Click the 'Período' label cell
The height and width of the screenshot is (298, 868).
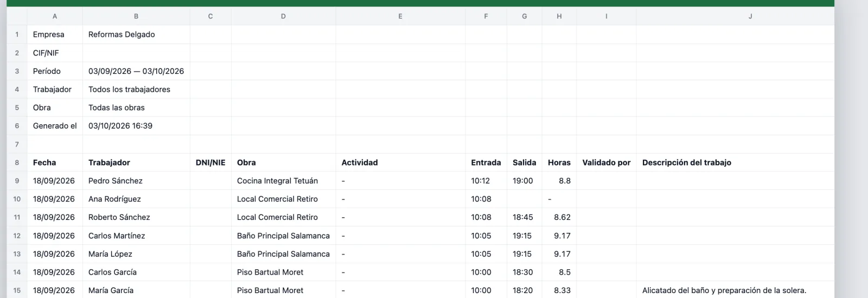click(x=55, y=71)
